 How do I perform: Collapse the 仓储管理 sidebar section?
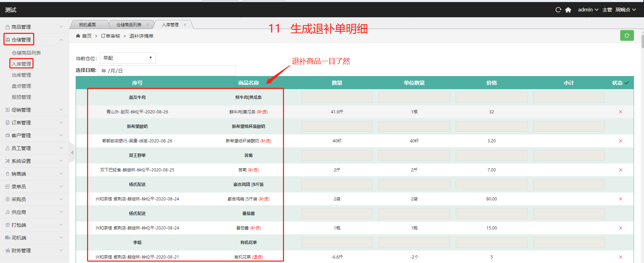tap(61, 40)
